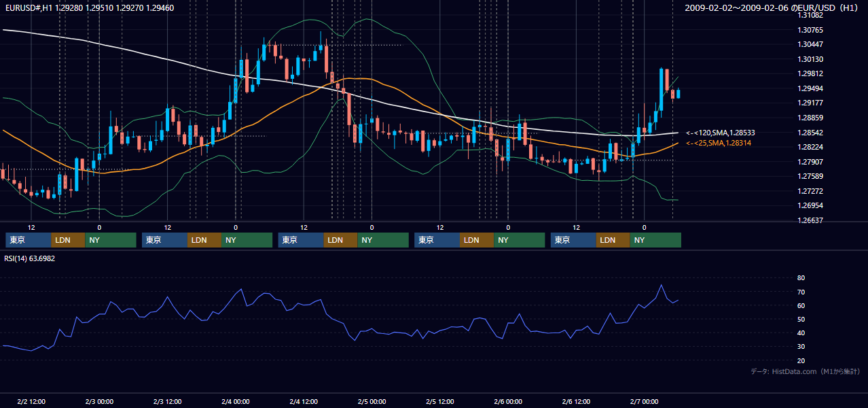Click the 1.27907 price axis label
This screenshot has height=408, width=868.
coord(810,162)
